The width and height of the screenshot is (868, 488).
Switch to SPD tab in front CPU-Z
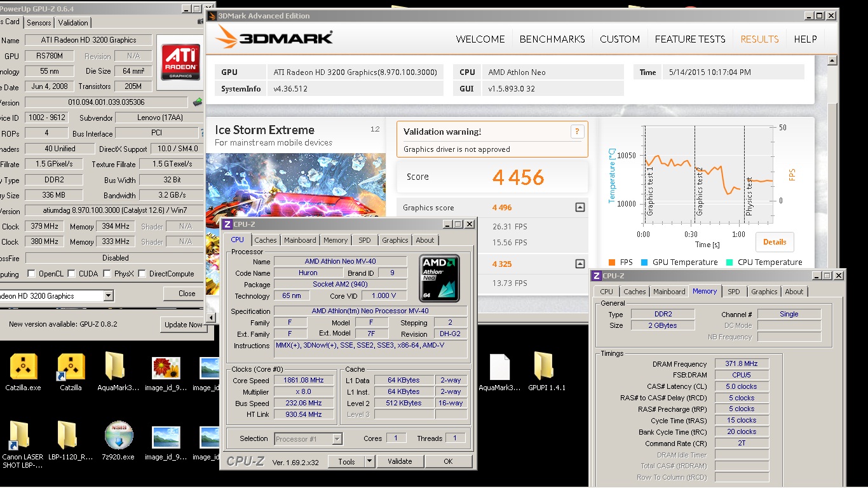tap(365, 240)
